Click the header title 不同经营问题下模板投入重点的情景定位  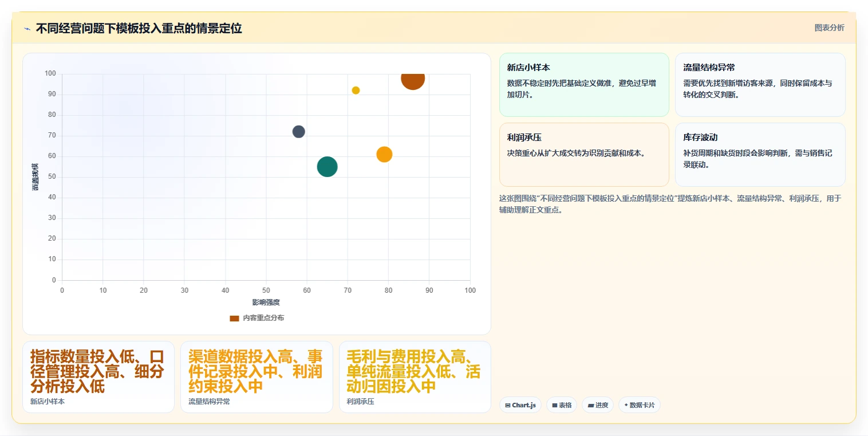(139, 28)
